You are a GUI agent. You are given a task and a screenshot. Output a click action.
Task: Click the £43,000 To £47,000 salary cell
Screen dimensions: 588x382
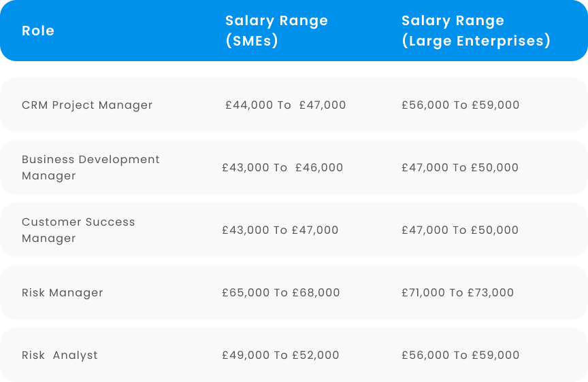(280, 230)
